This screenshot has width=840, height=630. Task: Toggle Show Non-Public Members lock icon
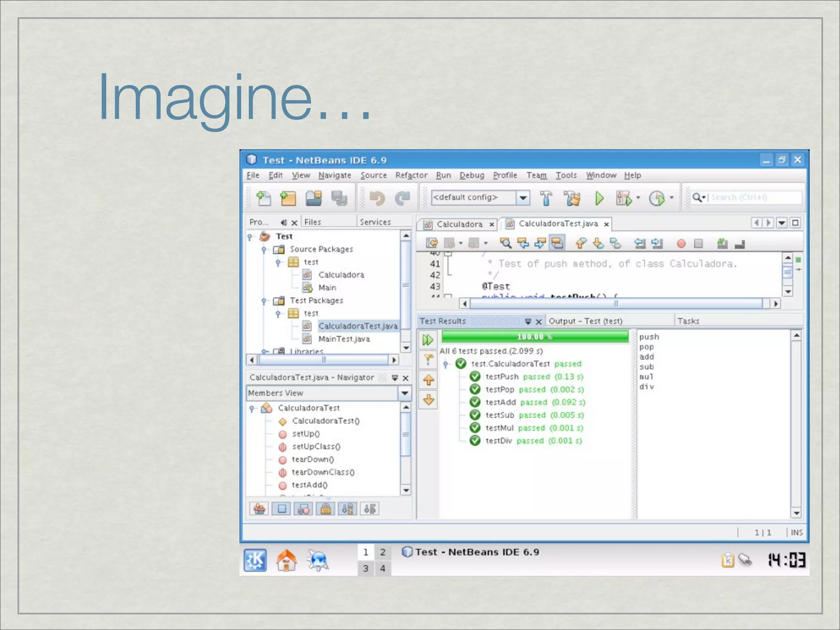tap(326, 509)
